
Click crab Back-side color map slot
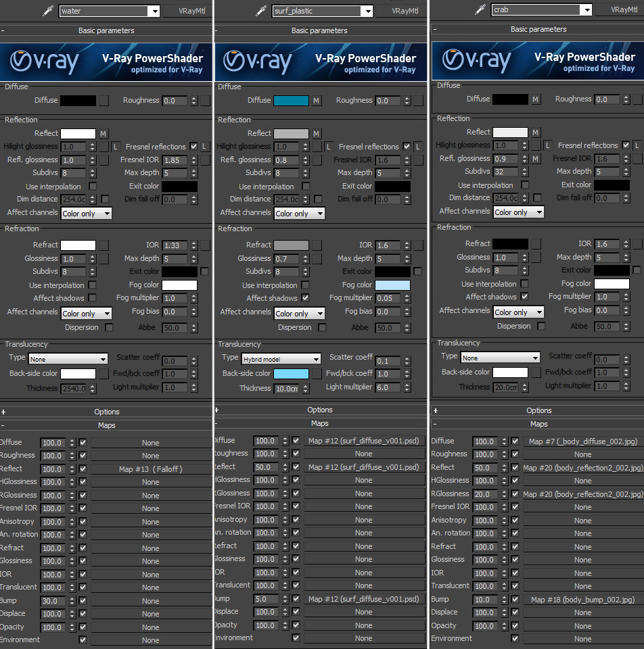pos(536,372)
